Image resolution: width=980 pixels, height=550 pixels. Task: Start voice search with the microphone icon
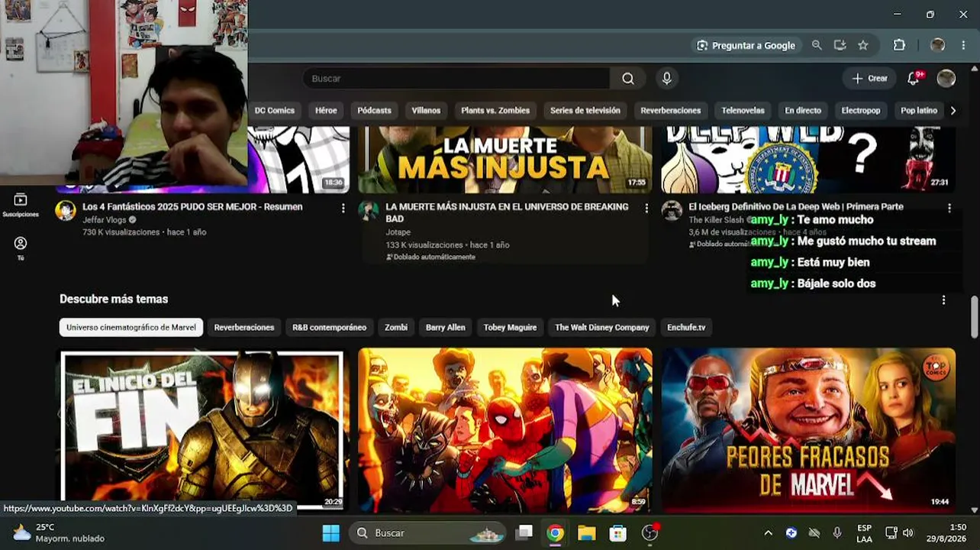click(x=666, y=79)
